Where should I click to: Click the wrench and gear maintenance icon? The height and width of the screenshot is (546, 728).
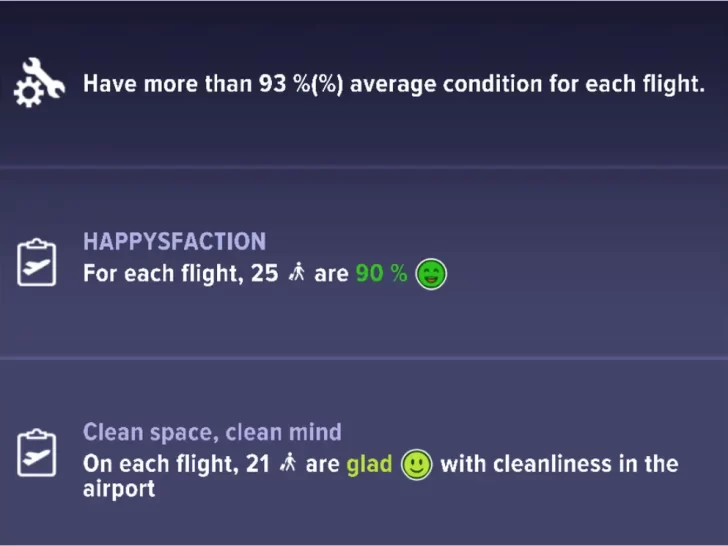pos(39,82)
